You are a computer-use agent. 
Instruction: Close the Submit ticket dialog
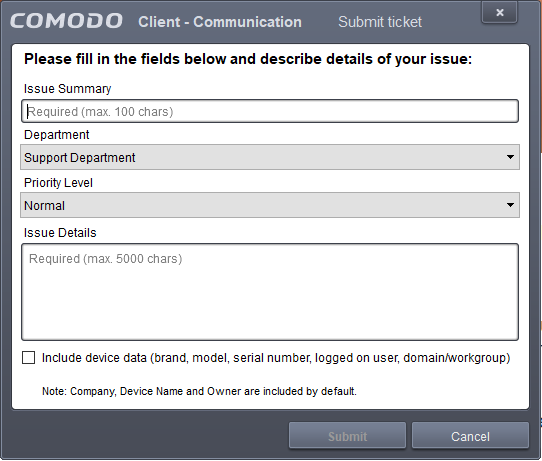pos(499,12)
